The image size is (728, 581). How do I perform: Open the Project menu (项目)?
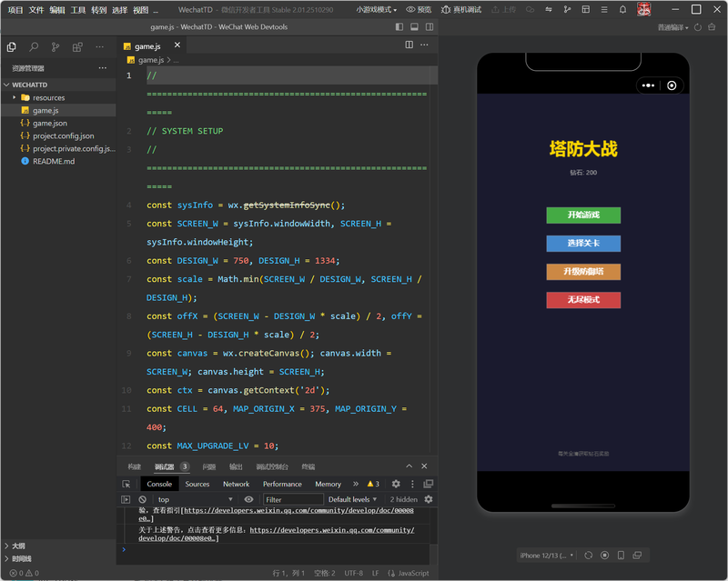click(15, 10)
